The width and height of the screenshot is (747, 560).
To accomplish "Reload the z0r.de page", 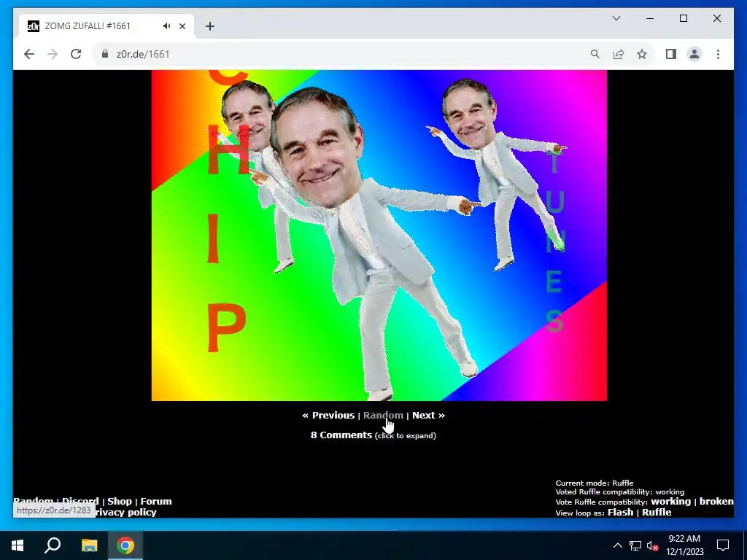I will [76, 54].
